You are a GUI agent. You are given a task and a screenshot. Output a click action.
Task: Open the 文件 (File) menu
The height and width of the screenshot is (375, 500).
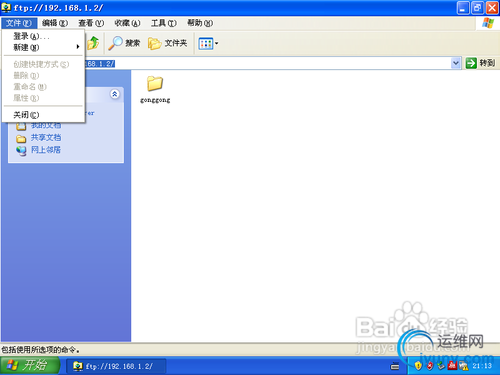point(19,23)
